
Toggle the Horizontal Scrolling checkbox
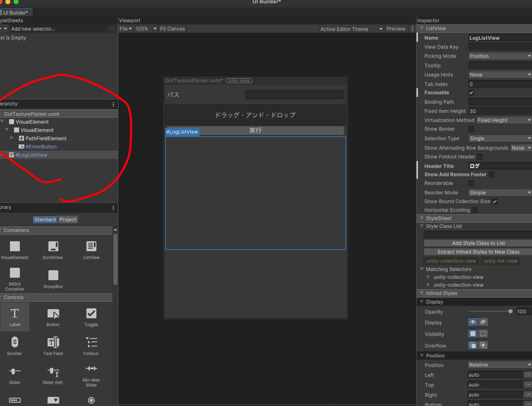tap(475, 210)
